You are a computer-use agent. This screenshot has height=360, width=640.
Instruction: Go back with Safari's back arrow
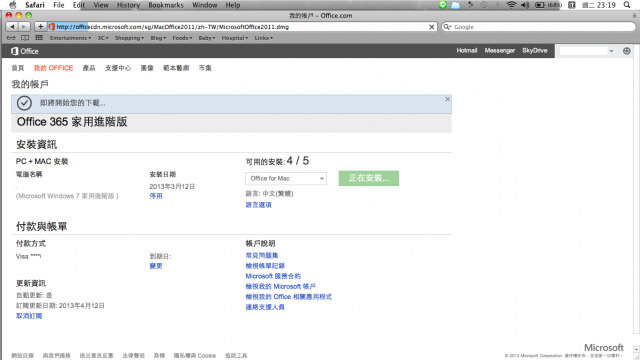(x=12, y=27)
